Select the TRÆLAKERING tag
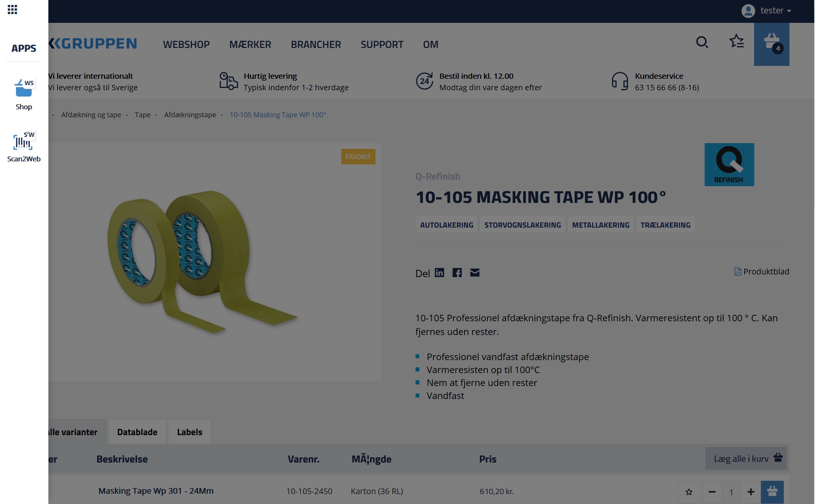 (665, 225)
